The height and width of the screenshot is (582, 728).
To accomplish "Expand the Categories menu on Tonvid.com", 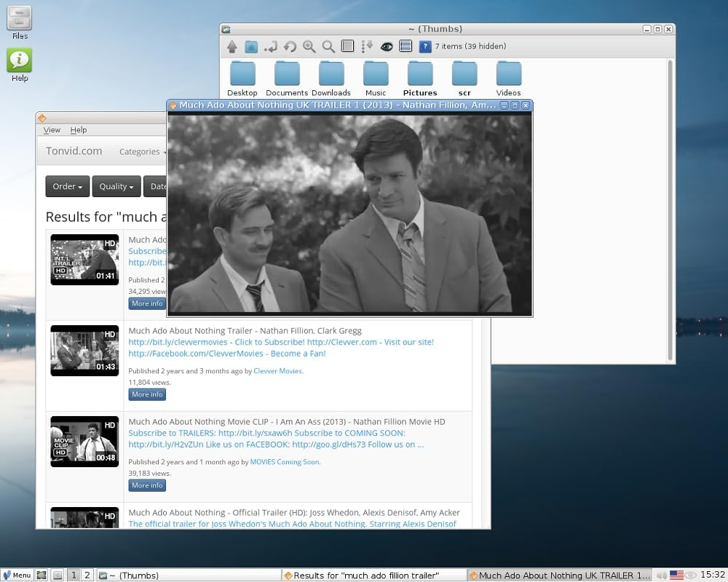I will pyautogui.click(x=141, y=152).
